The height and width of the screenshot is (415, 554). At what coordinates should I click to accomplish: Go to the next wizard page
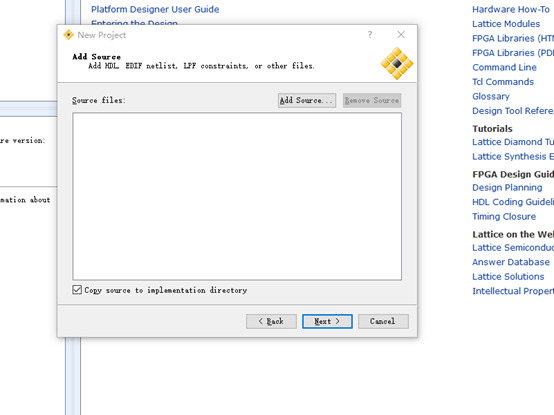[327, 321]
